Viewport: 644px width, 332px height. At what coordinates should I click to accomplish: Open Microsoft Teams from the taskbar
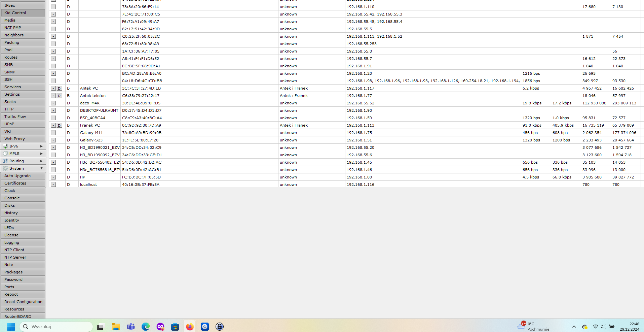130,326
